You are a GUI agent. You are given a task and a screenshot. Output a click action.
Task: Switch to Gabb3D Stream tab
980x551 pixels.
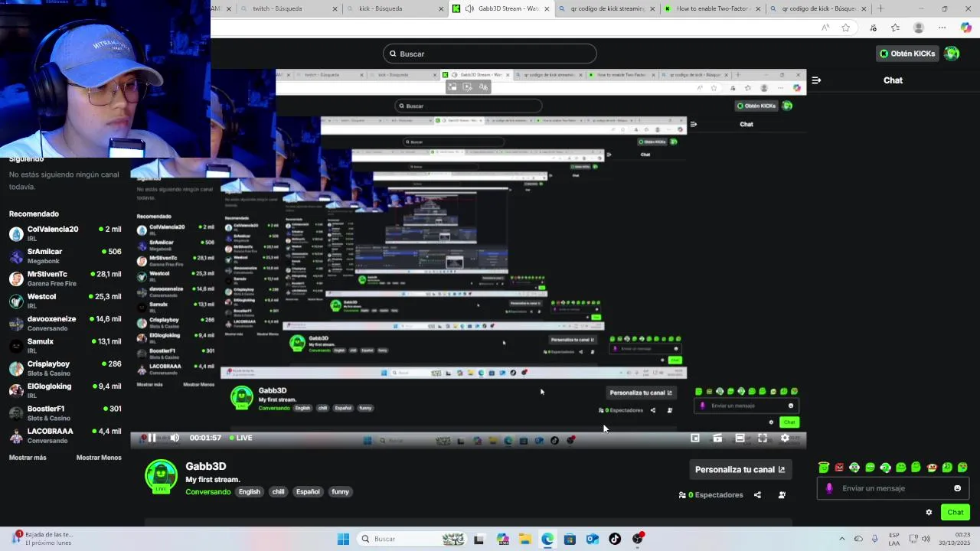coord(501,8)
